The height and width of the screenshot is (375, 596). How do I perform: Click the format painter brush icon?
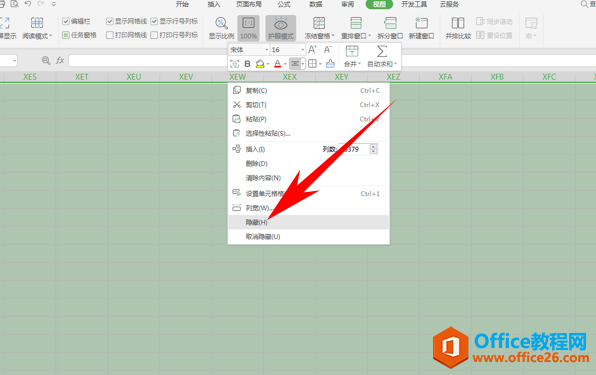click(x=330, y=64)
